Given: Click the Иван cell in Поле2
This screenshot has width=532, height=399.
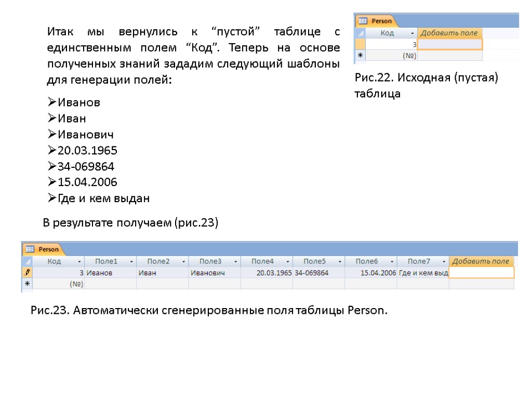Looking at the screenshot, I should click(163, 273).
